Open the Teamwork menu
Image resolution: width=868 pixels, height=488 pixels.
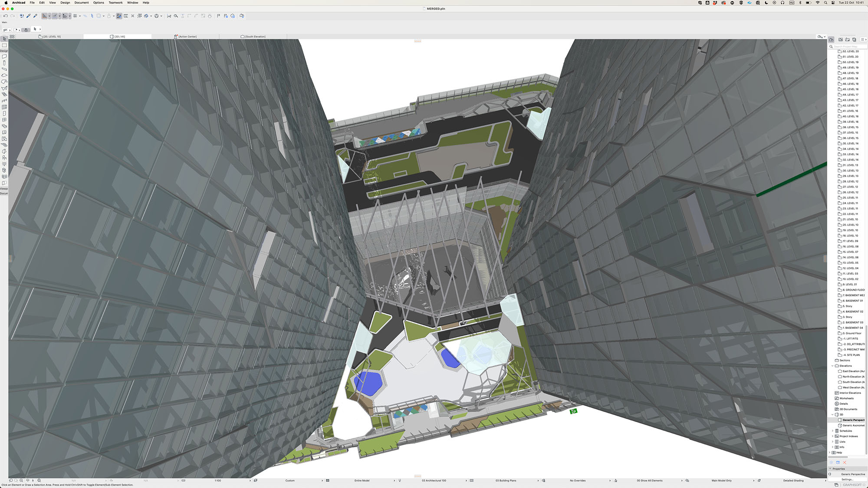pos(115,3)
